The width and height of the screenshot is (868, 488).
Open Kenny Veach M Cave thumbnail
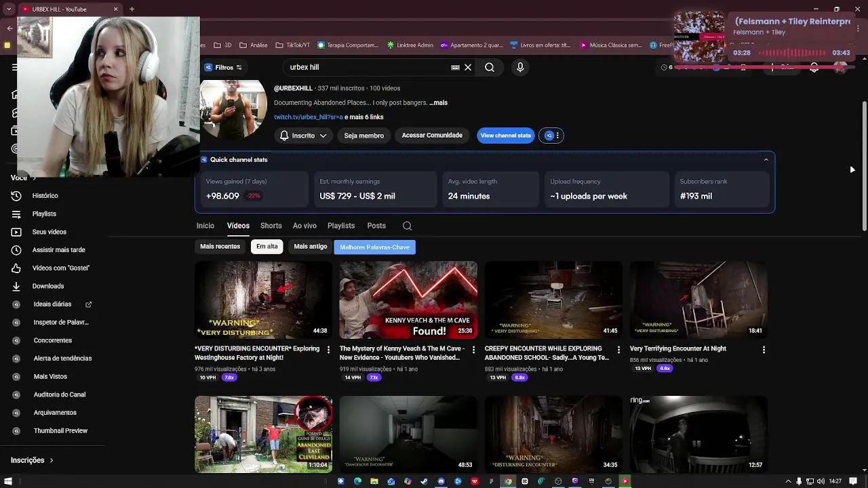point(408,300)
